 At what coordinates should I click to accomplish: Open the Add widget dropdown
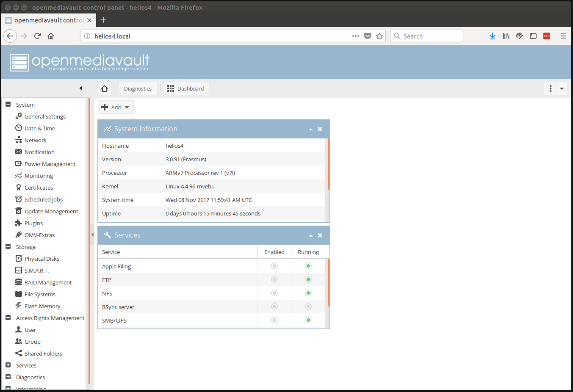[116, 107]
